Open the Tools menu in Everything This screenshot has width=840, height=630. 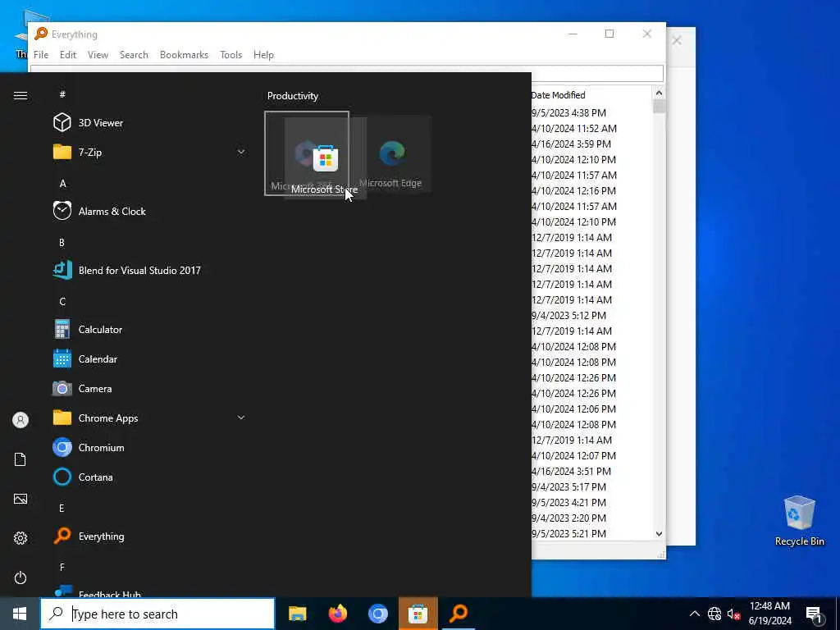(x=231, y=55)
